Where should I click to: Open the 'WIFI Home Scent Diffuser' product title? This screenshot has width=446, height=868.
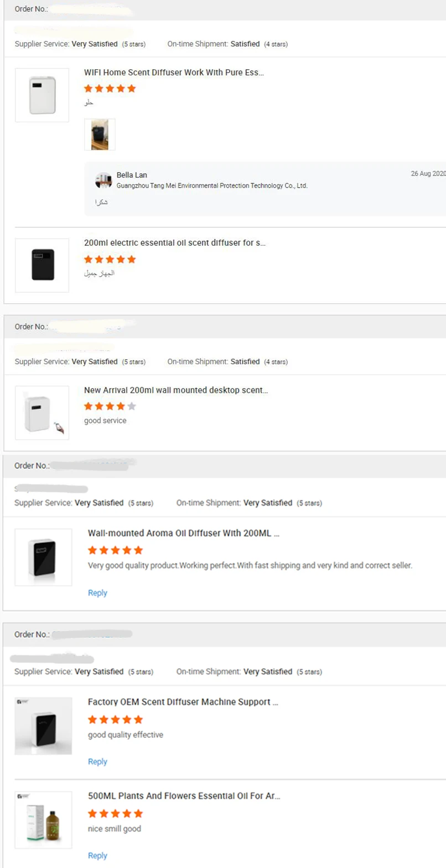174,73
